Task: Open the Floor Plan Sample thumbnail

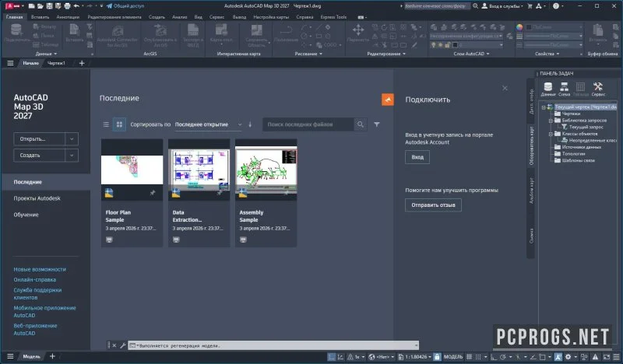Action: point(132,170)
